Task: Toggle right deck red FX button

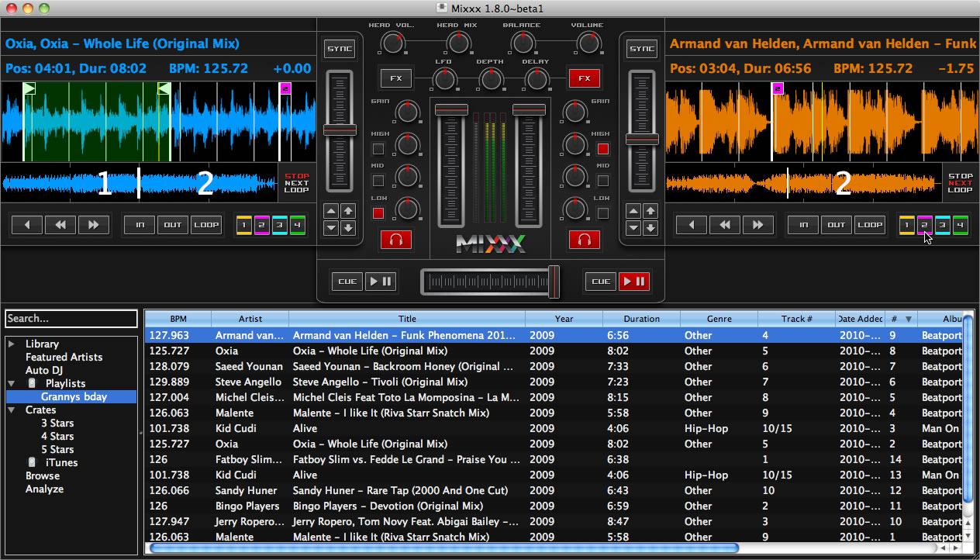Action: 585,78
